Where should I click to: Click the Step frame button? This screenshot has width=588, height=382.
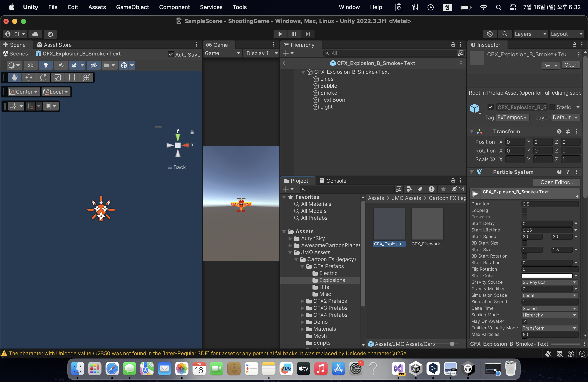(307, 34)
